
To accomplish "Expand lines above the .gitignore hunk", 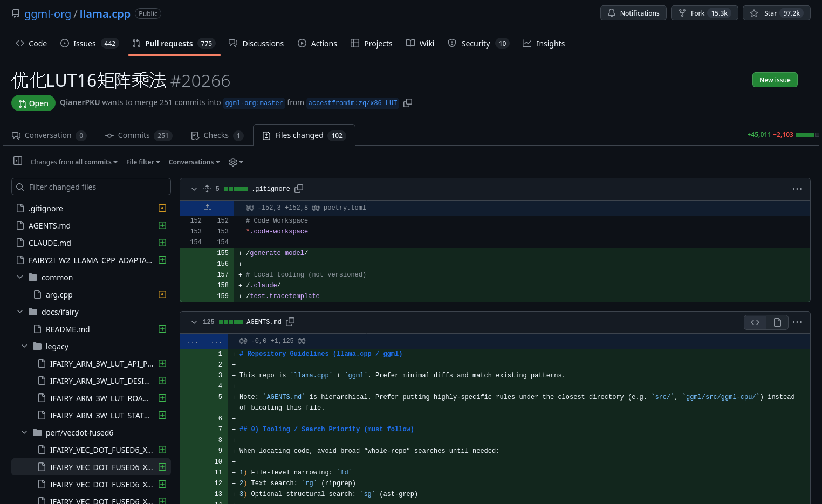I will point(208,208).
